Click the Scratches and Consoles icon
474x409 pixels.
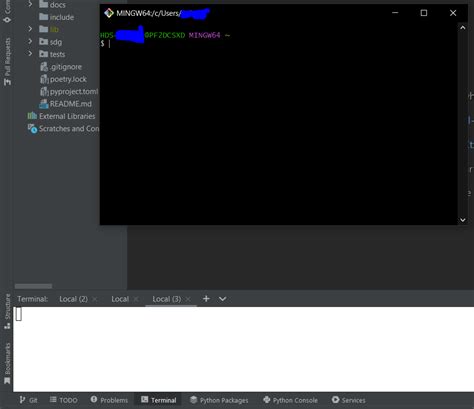point(32,128)
